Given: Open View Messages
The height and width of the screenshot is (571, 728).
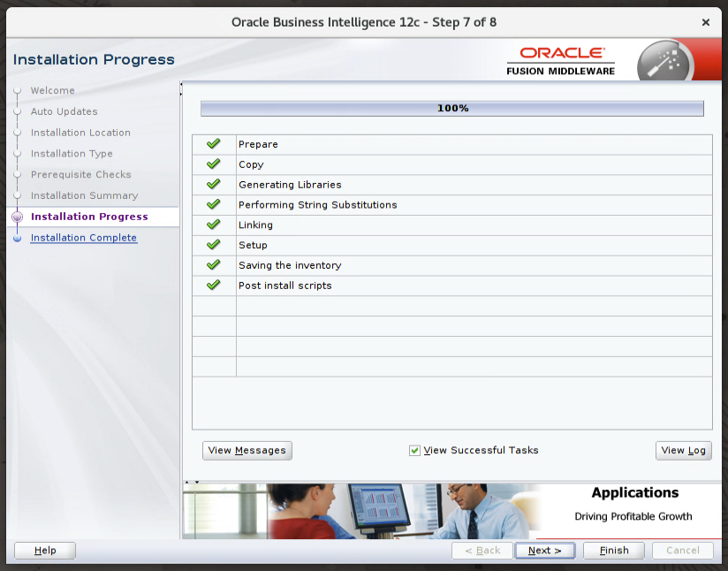Looking at the screenshot, I should pyautogui.click(x=247, y=450).
